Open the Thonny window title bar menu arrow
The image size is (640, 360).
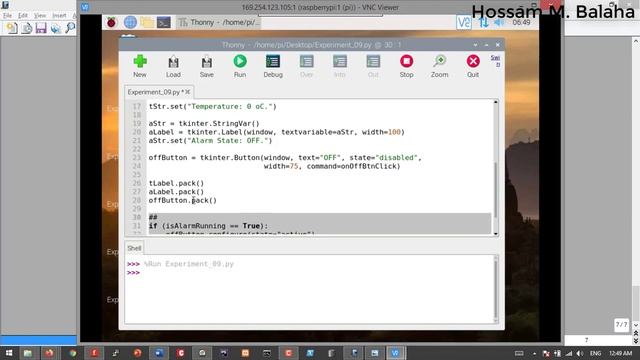coord(475,45)
